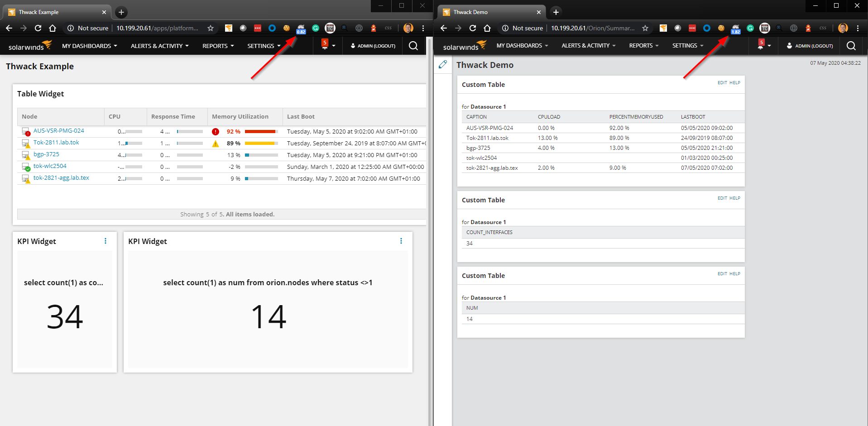The height and width of the screenshot is (426, 868).
Task: Expand My Dashboards menu in Thwack Demo
Action: pyautogui.click(x=523, y=46)
